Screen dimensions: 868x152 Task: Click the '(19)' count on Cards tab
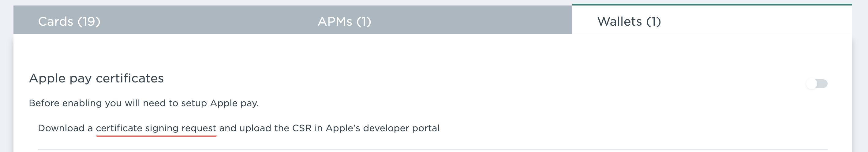(89, 22)
